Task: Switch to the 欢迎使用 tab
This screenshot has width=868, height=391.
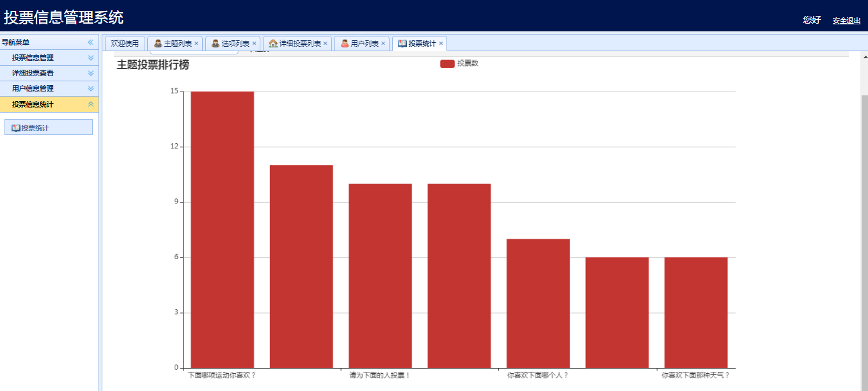Action: pyautogui.click(x=125, y=44)
